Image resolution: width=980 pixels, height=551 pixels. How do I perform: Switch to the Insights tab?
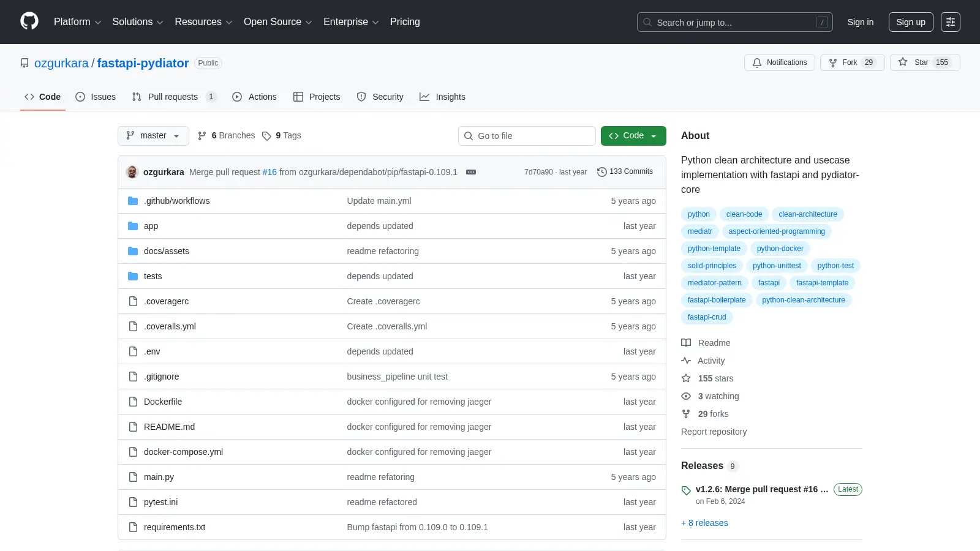tap(442, 97)
